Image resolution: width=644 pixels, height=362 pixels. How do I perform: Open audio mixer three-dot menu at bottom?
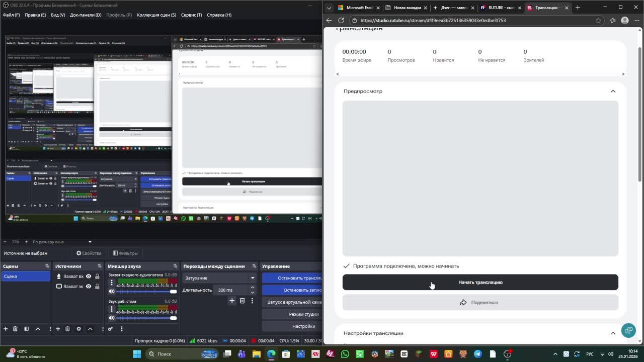click(121, 329)
